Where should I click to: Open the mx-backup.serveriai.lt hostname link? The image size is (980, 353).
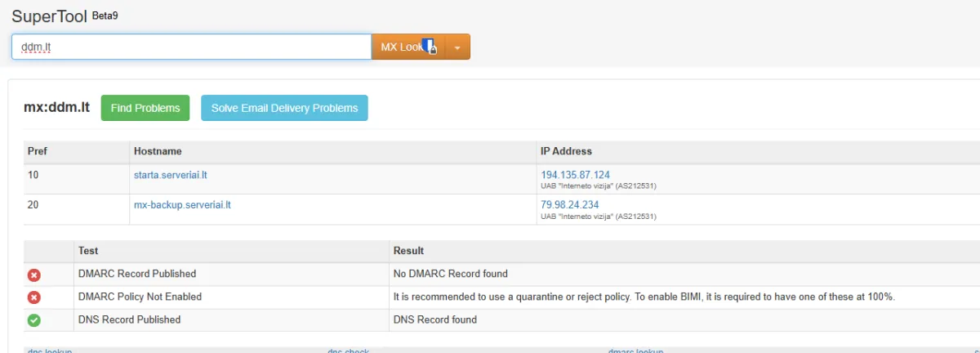[x=182, y=205]
